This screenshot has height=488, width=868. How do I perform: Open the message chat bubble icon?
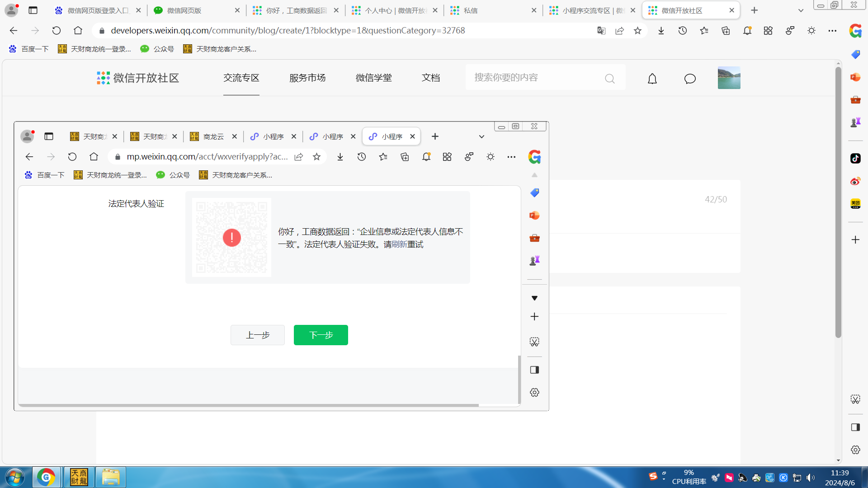(x=690, y=79)
